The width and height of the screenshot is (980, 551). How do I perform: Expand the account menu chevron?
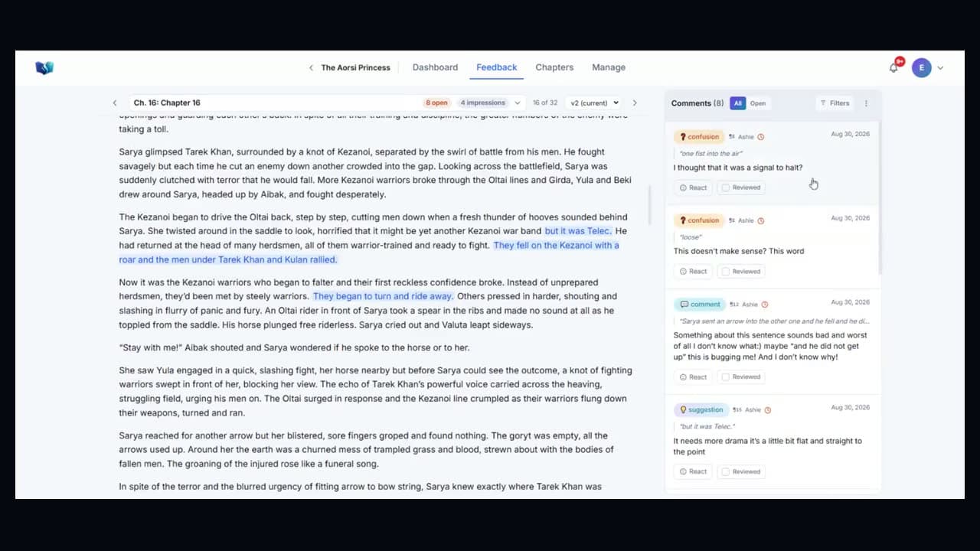(940, 68)
